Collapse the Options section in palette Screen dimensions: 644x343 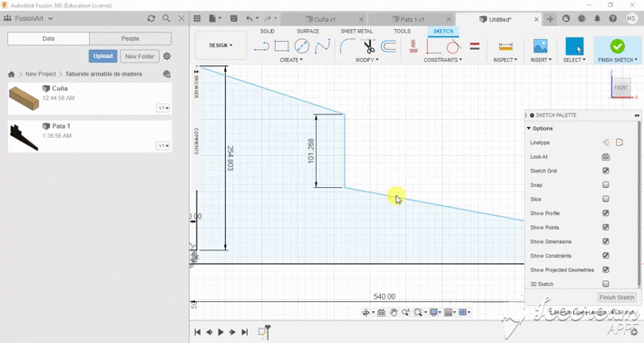529,129
